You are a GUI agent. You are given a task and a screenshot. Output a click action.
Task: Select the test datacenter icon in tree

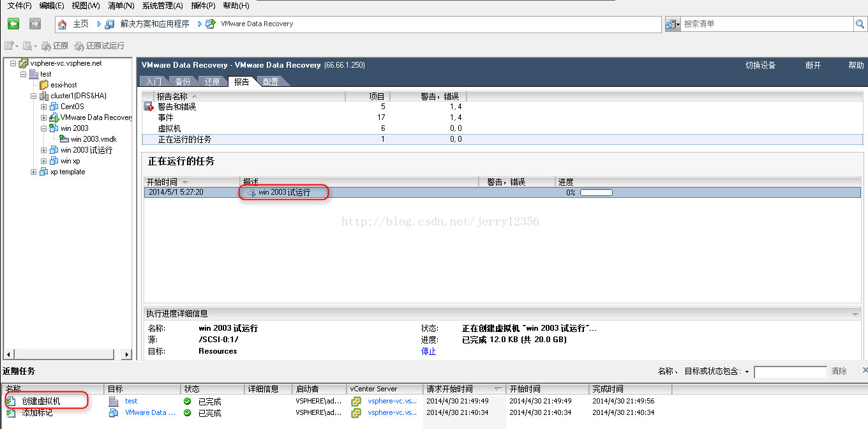pos(34,74)
